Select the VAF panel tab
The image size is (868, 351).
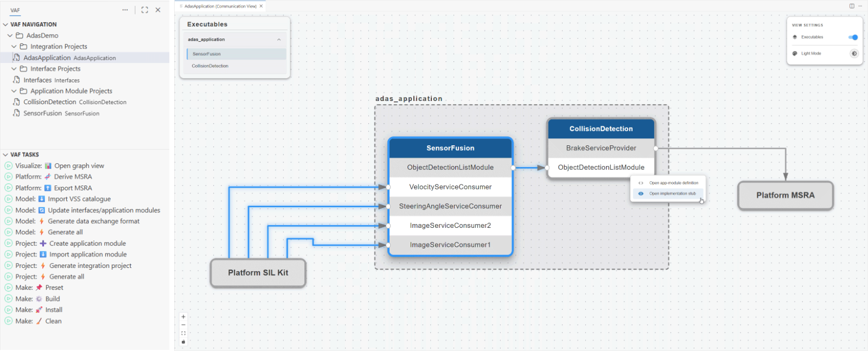[15, 10]
